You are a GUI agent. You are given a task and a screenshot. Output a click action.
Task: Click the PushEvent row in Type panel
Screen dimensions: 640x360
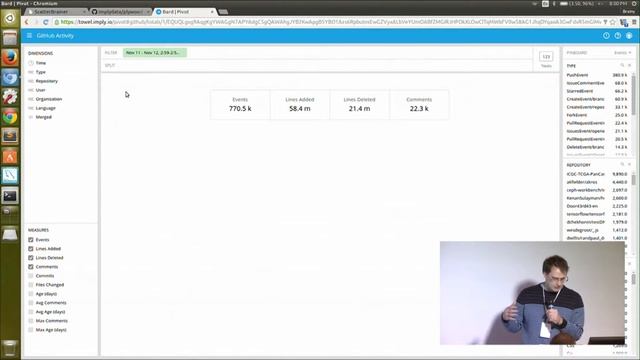[597, 75]
